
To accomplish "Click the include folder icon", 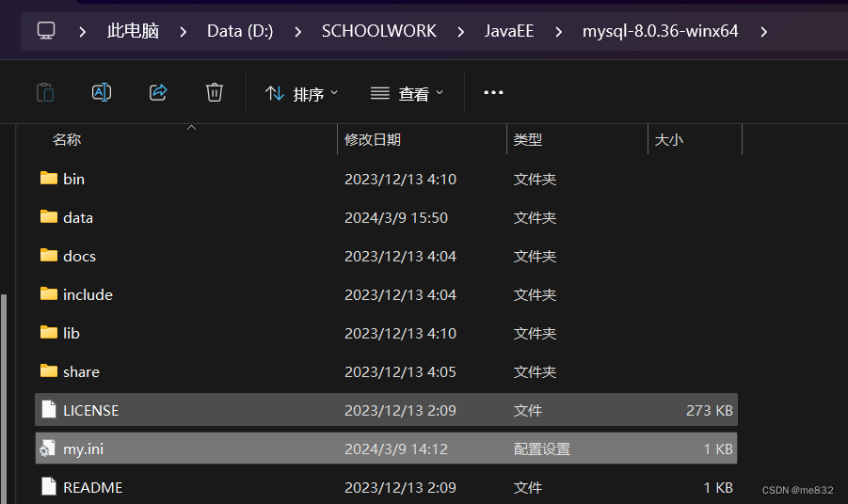I will [x=49, y=293].
